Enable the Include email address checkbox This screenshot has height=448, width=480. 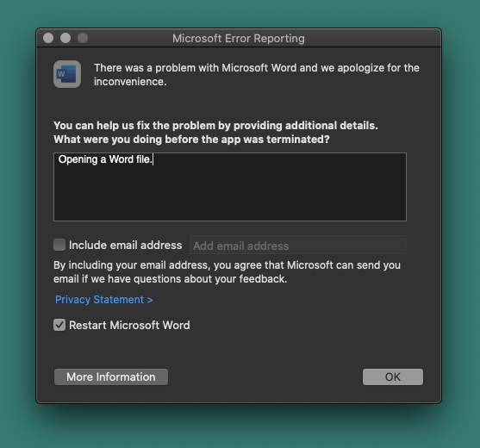59,245
